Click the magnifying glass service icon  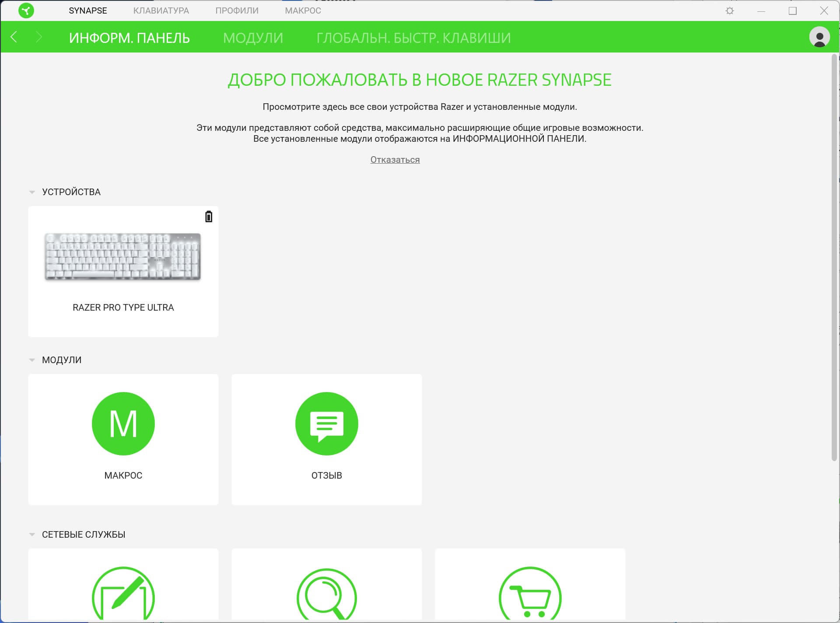(326, 595)
